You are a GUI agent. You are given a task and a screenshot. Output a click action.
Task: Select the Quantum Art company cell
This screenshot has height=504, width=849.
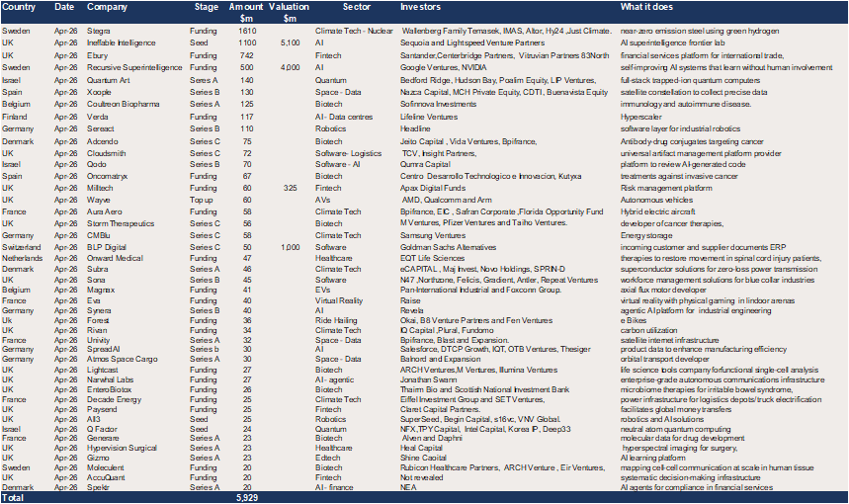(109, 80)
